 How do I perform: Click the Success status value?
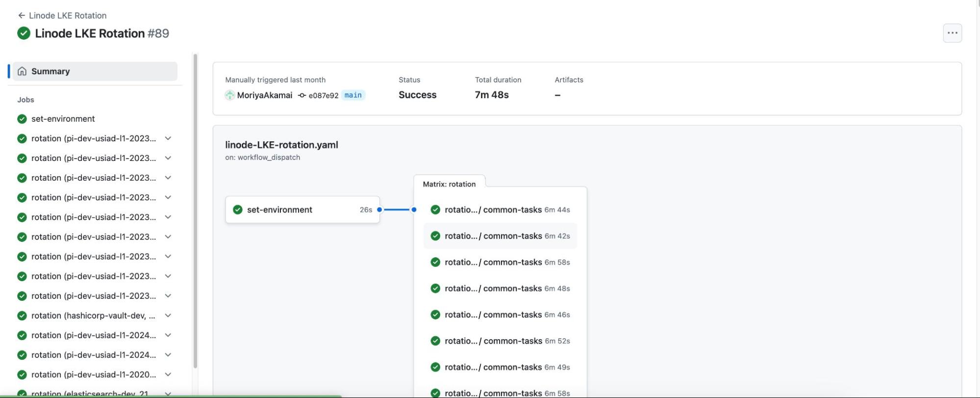tap(417, 95)
